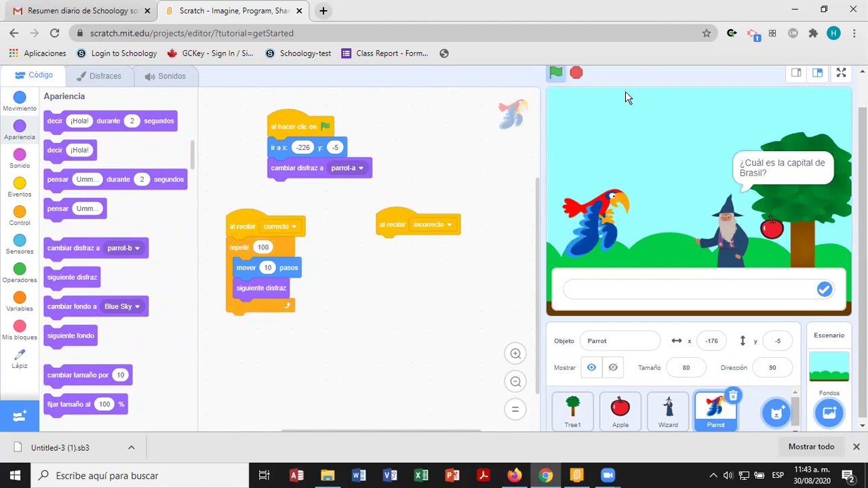Image resolution: width=868 pixels, height=488 pixels.
Task: Expand the Untitled-3 download options chevron
Action: pyautogui.click(x=132, y=447)
